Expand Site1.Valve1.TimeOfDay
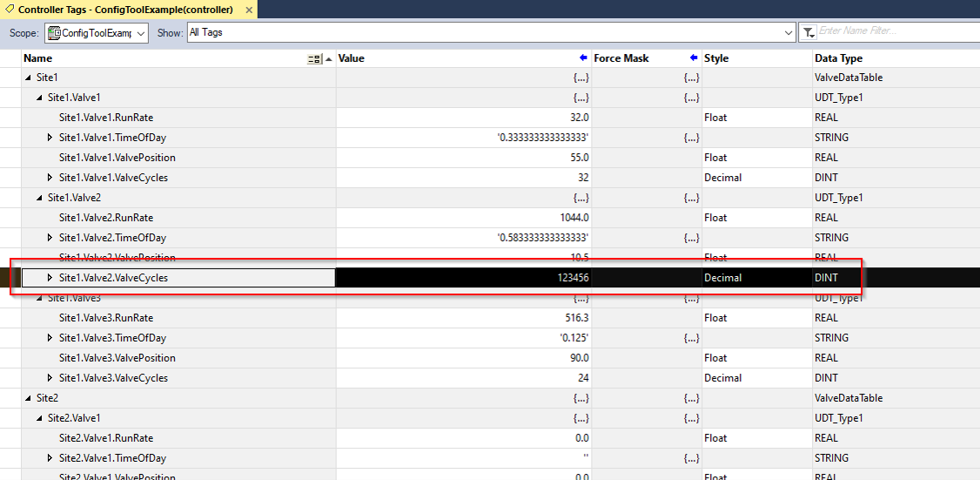Screen dimensions: 980x480 pos(50,137)
